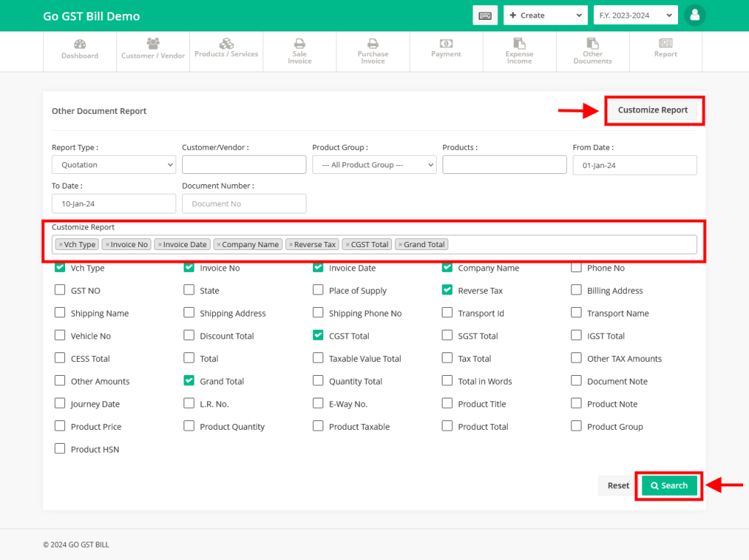Click the keyboard icon in the header
Screen dimensions: 749x560
click(485, 15)
